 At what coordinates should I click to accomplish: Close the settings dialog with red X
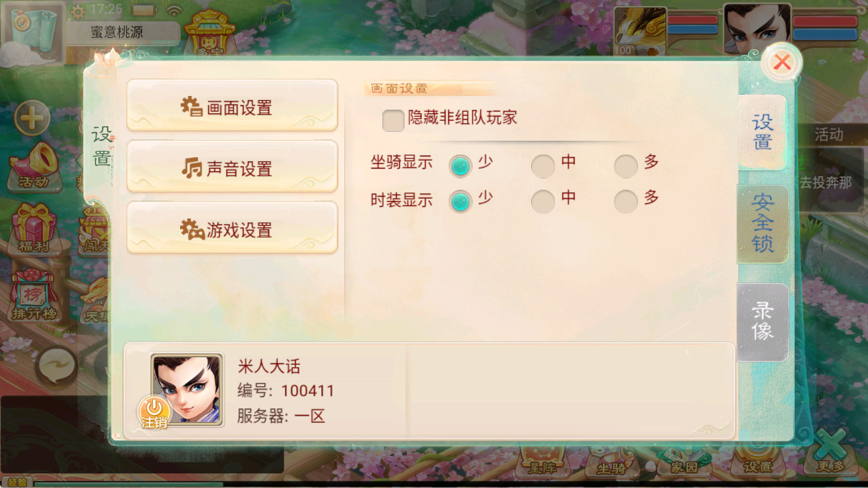782,62
